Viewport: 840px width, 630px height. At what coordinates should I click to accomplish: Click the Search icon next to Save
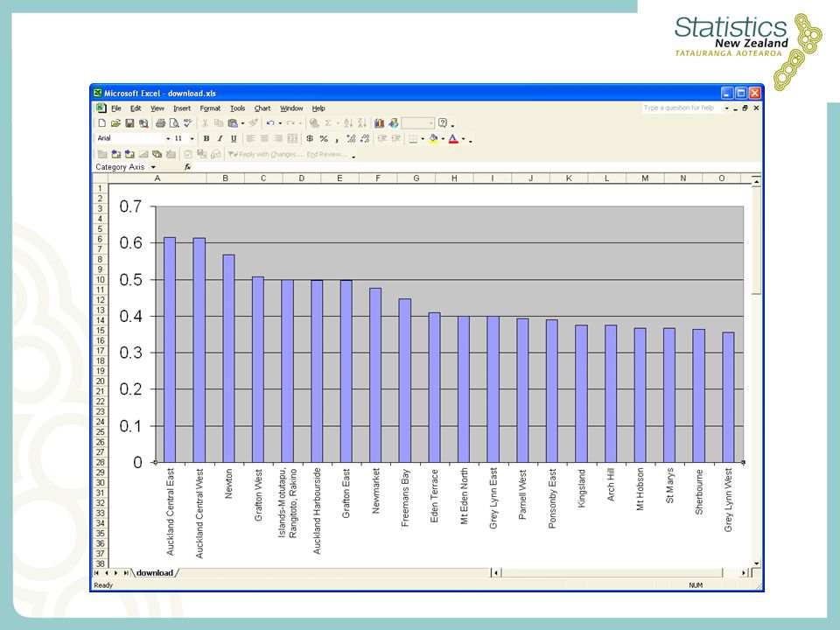point(143,123)
